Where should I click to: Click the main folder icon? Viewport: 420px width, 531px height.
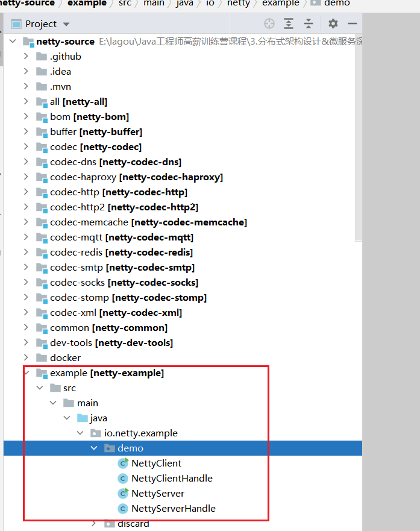pyautogui.click(x=69, y=403)
